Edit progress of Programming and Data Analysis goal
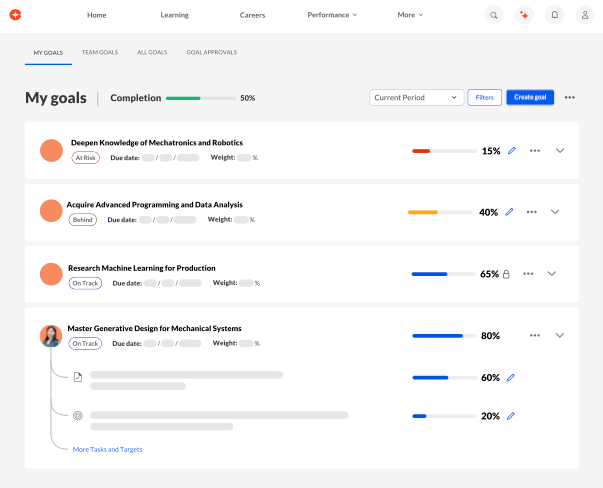This screenshot has height=488, width=603. [x=509, y=212]
